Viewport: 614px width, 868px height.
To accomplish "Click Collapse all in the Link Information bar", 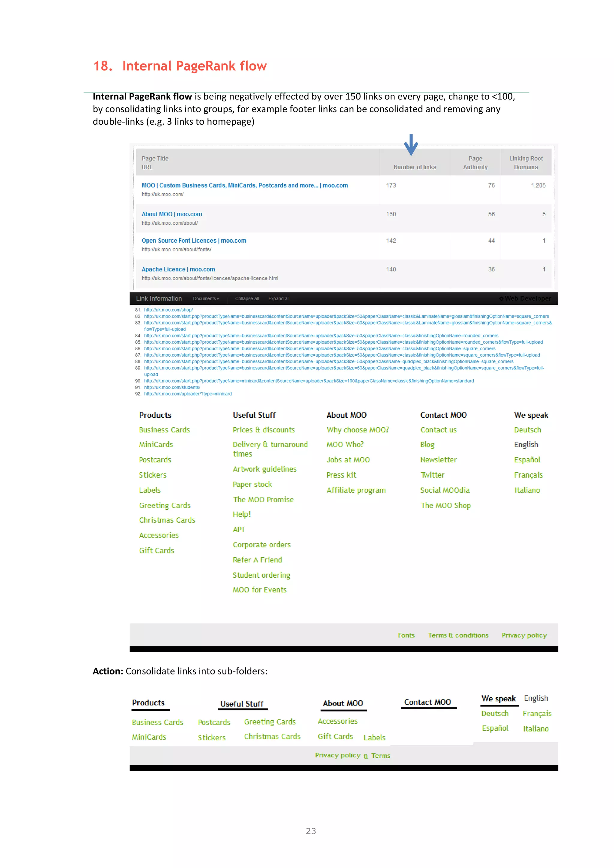I will click(247, 299).
